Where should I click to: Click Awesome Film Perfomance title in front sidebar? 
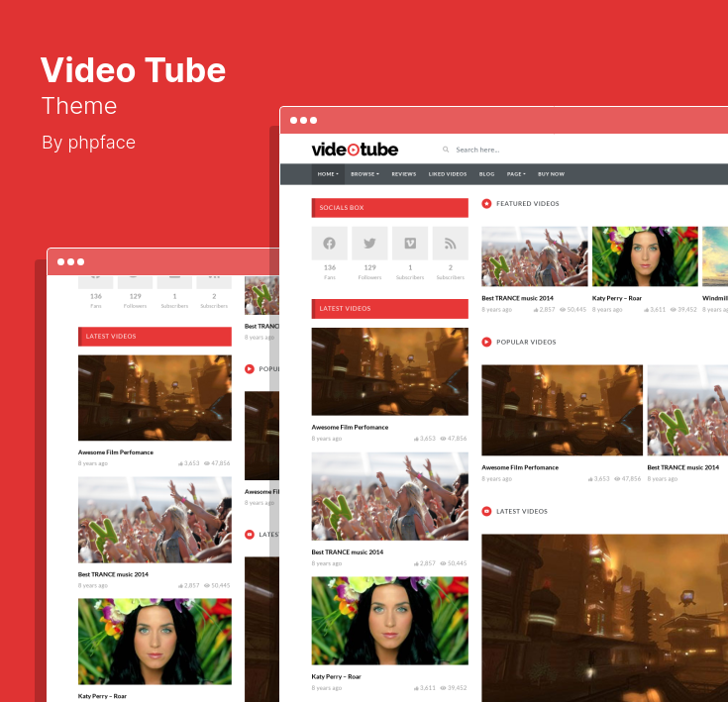coord(350,428)
